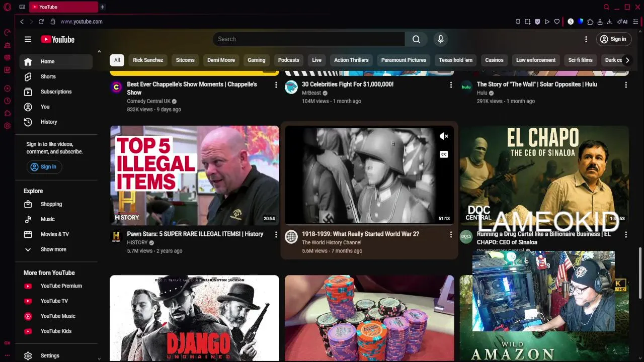Open the HISTORY channel avatar icon

116,236
